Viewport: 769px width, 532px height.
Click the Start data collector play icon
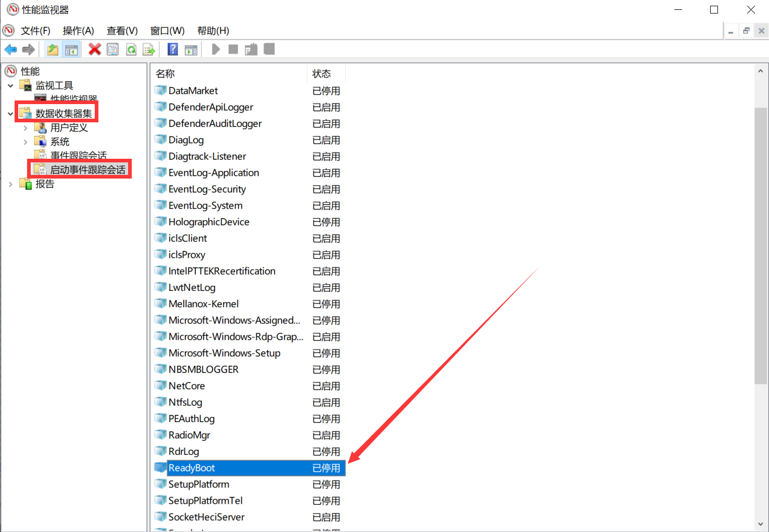click(216, 49)
